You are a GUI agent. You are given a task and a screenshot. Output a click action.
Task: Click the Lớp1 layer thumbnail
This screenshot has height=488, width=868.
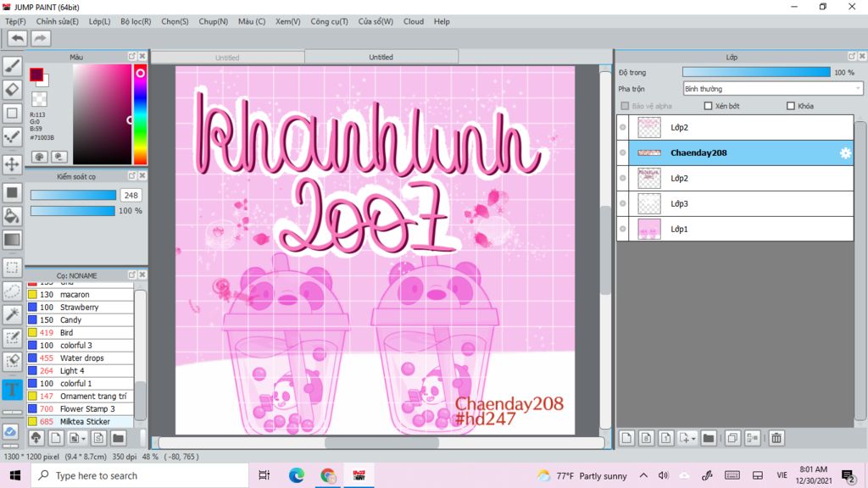click(x=649, y=229)
